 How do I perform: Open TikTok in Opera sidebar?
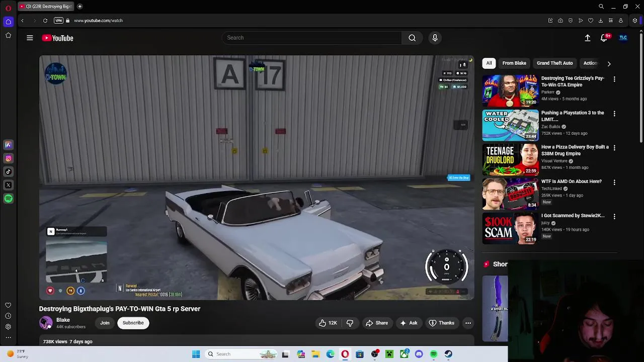pos(8,171)
